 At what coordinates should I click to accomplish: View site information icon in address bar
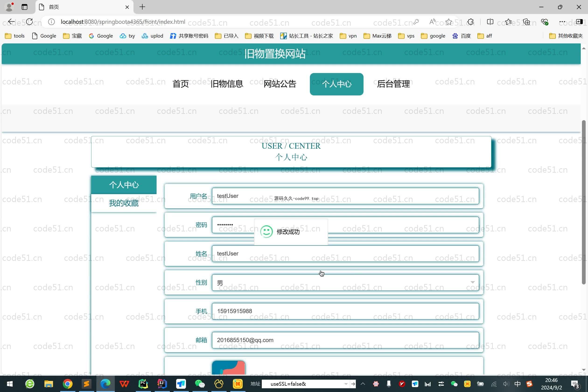(x=52, y=22)
